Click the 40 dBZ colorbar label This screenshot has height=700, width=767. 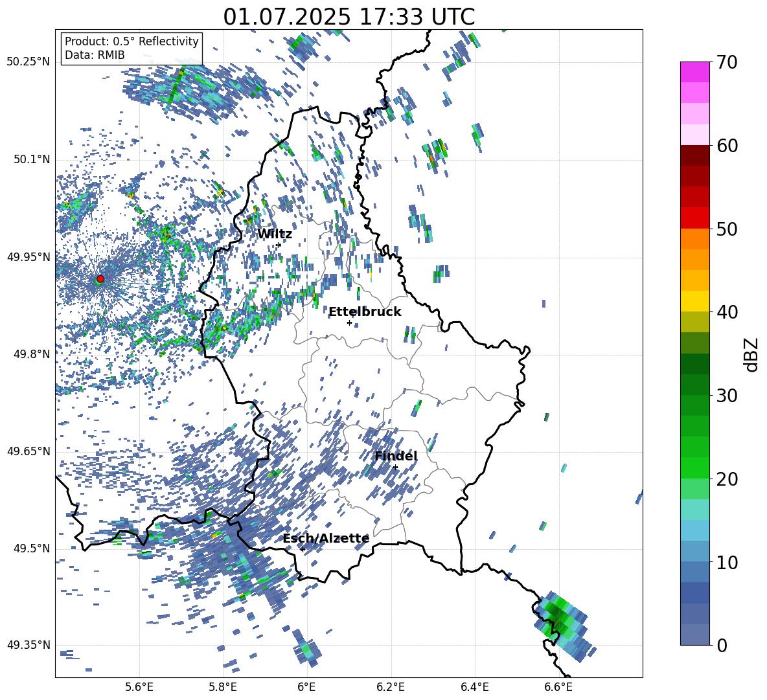726,312
